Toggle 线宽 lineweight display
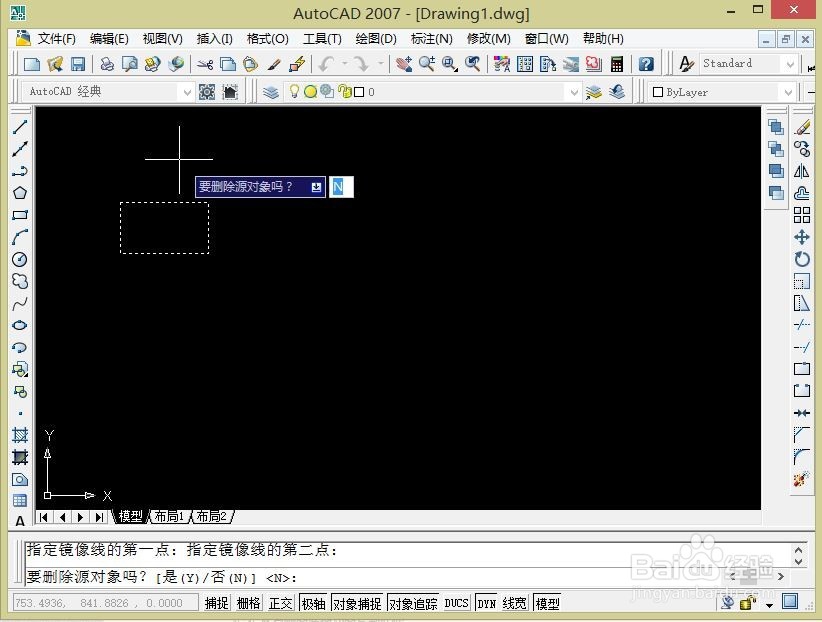Viewport: 822px width, 622px height. click(x=514, y=603)
